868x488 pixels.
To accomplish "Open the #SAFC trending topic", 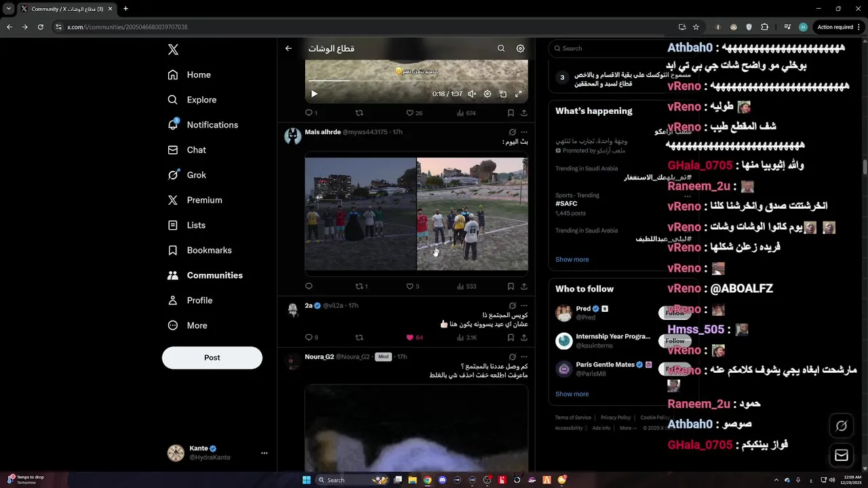I will point(566,203).
